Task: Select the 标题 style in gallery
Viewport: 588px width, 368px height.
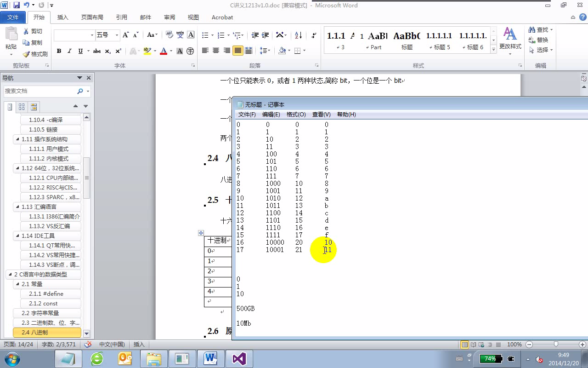Action: 407,40
